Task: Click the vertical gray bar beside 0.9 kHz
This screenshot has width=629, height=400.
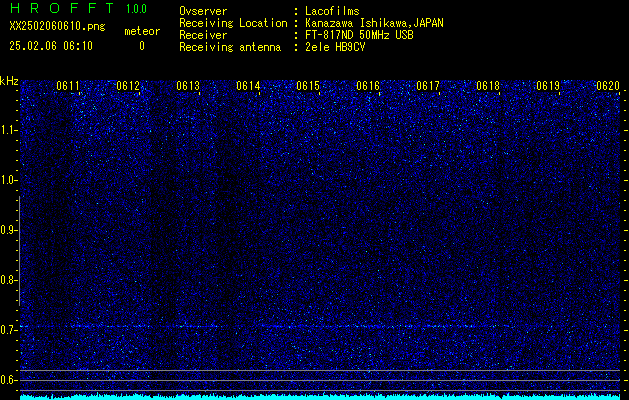Action: tap(19, 251)
